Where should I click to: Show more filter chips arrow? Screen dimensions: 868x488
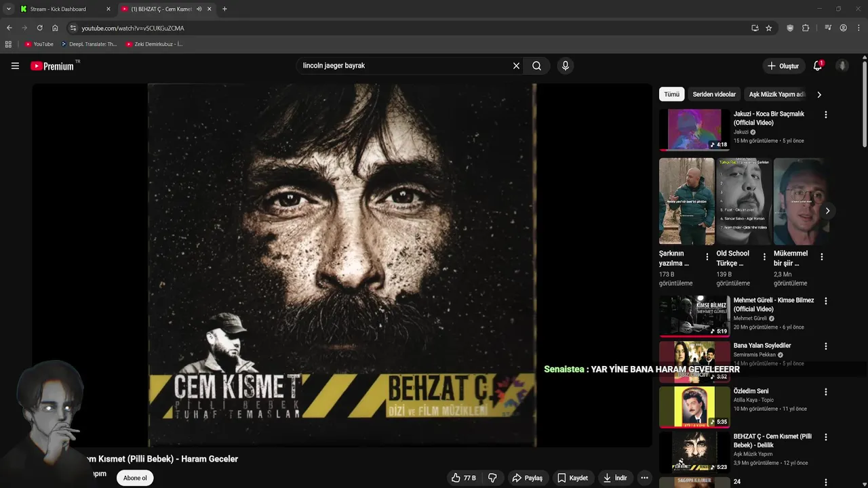click(818, 94)
